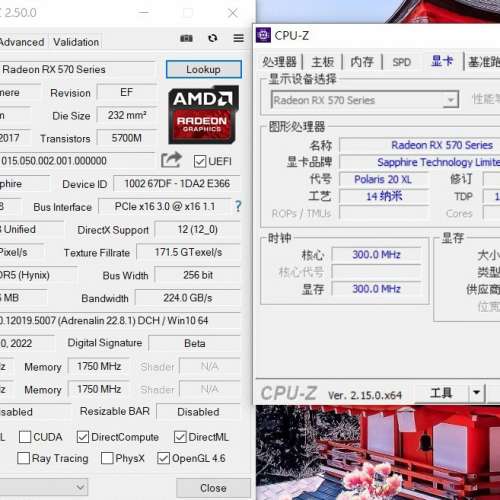The height and width of the screenshot is (500, 500).
Task: Click the 14 纳米 process value in CPU-Z
Action: tap(384, 196)
